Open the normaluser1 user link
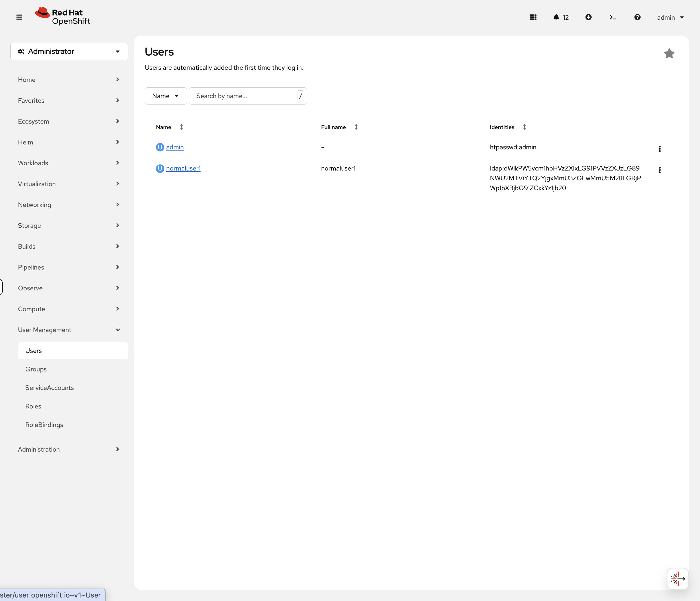The image size is (700, 601). point(183,168)
